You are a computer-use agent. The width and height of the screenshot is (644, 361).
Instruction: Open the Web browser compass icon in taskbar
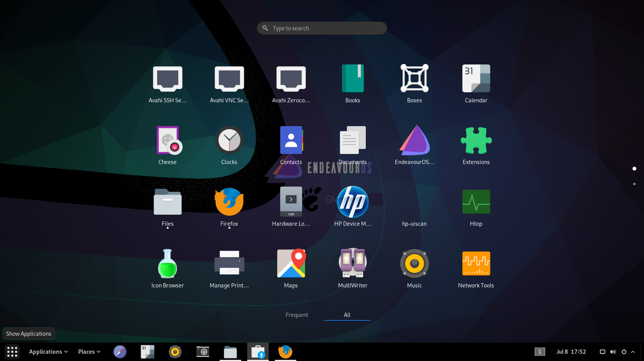[120, 352]
